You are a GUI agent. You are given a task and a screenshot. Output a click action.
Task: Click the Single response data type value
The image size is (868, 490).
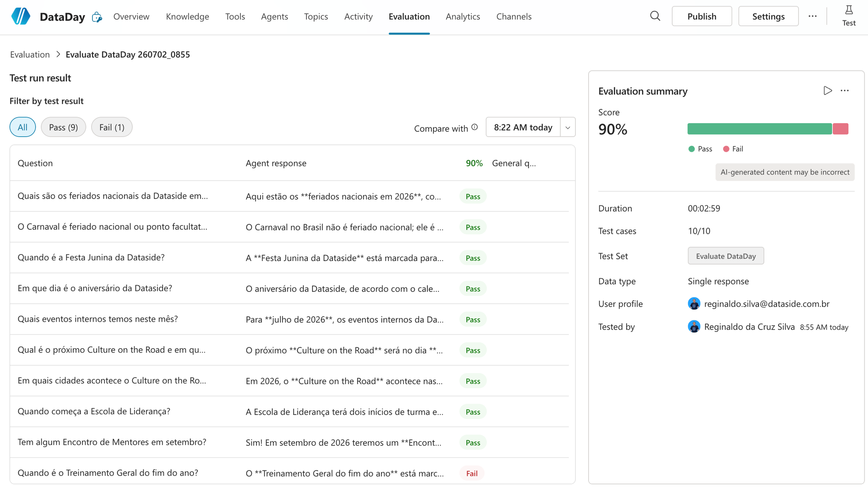point(718,281)
